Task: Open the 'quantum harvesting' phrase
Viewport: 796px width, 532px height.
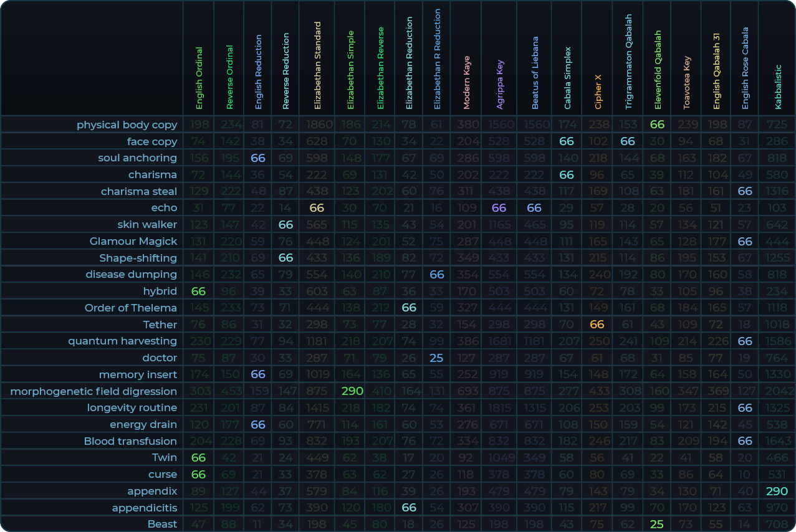Action: click(122, 341)
